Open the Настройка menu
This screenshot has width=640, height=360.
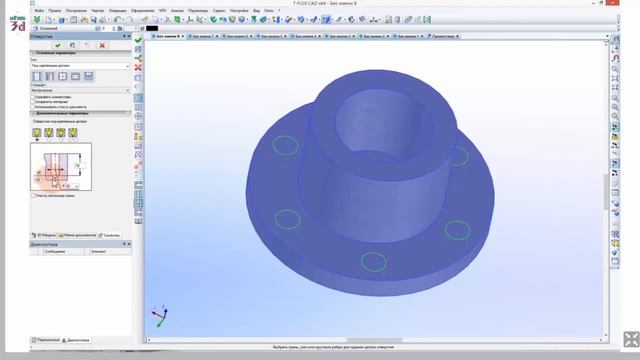[239, 11]
